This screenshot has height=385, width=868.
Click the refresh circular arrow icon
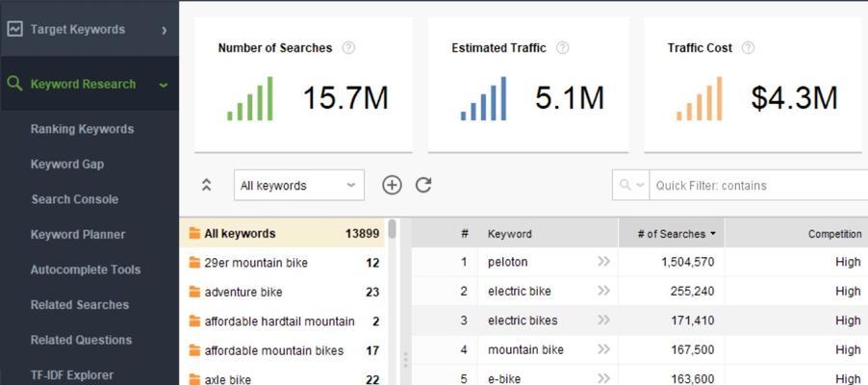click(423, 185)
